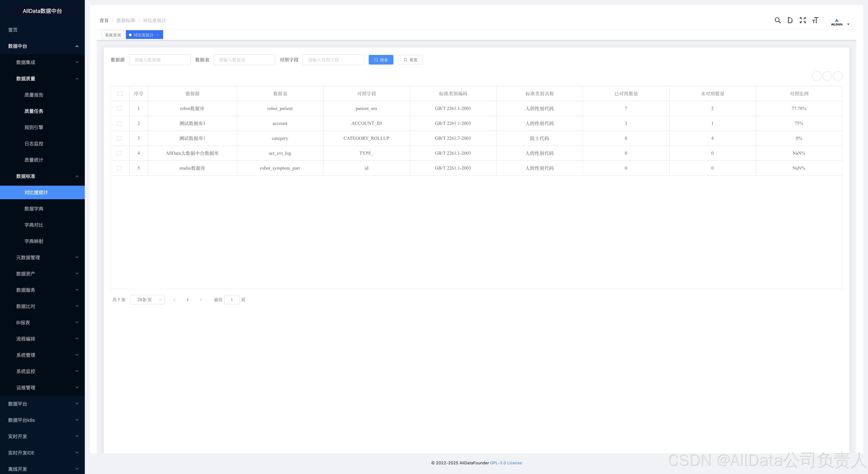Click the blue 搜索 button
The width and height of the screenshot is (868, 474).
click(x=381, y=60)
